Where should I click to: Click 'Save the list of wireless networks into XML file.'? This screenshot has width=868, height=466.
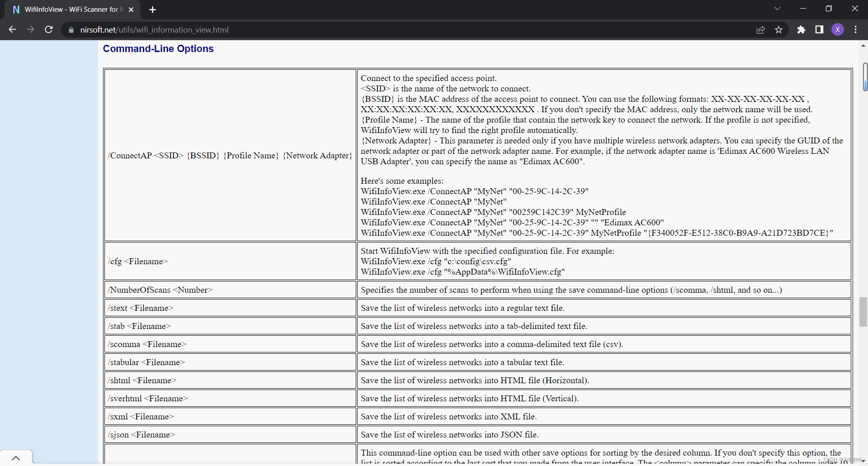coord(449,416)
